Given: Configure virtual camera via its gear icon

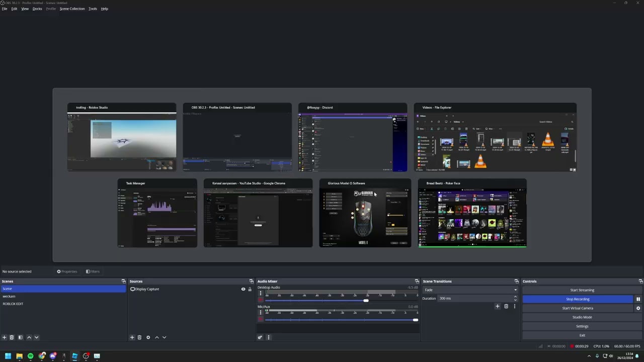Looking at the screenshot, I should pos(638,308).
